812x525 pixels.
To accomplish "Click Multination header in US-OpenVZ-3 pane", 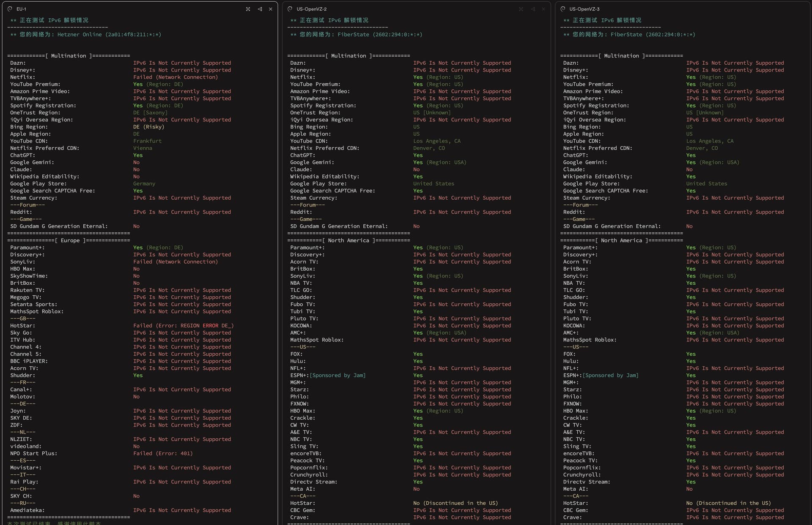I will click(x=622, y=56).
